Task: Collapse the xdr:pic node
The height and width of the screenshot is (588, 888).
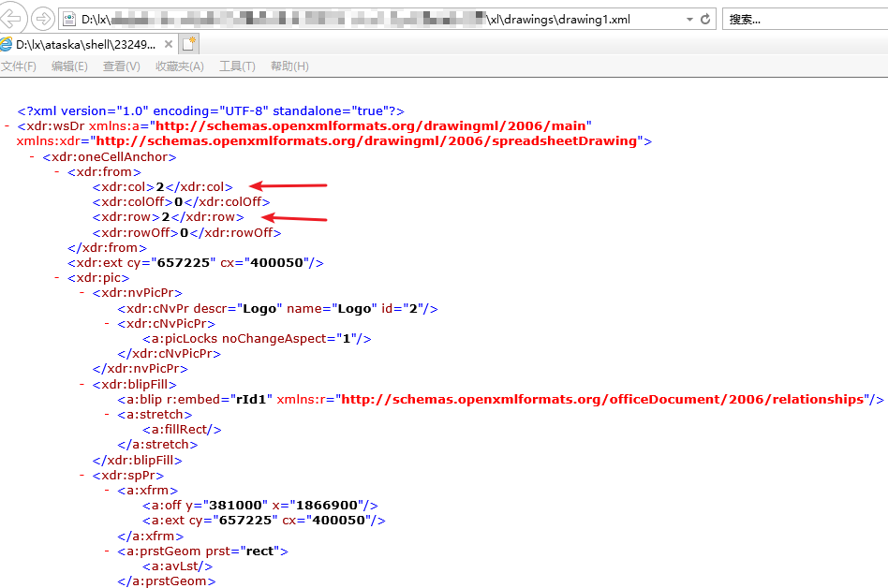Action: 56,278
